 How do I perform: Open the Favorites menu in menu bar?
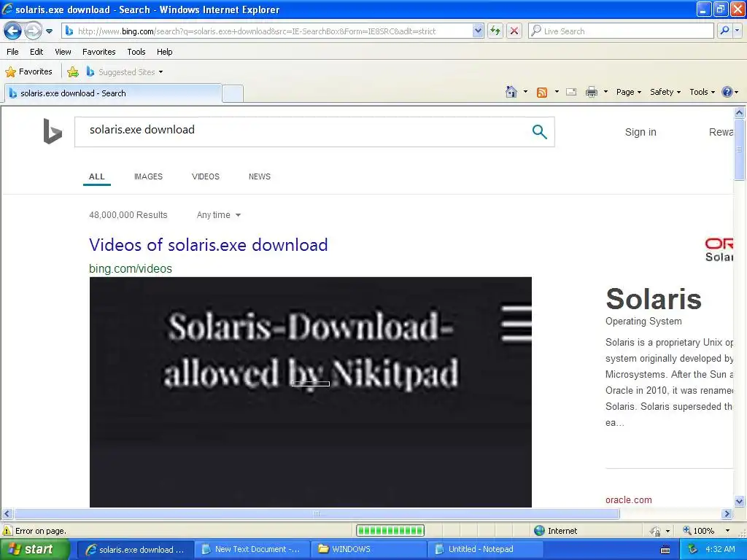click(98, 52)
